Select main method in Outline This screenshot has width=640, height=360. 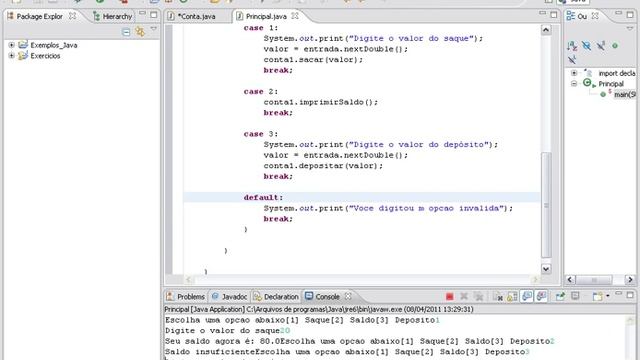(x=625, y=95)
